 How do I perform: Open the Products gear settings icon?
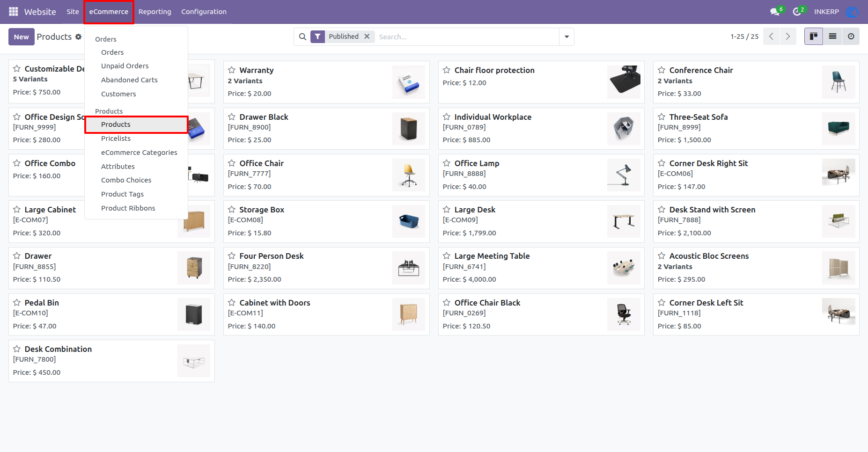78,36
